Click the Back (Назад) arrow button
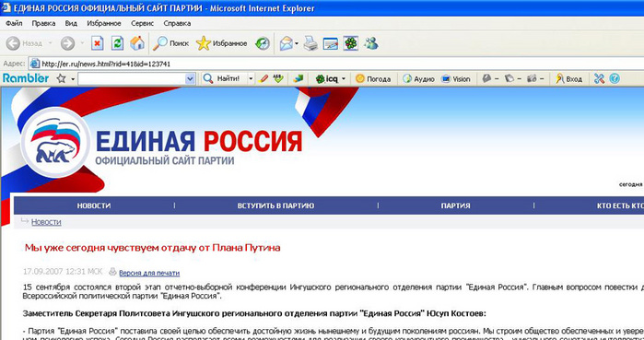The image size is (644, 340). point(25,43)
